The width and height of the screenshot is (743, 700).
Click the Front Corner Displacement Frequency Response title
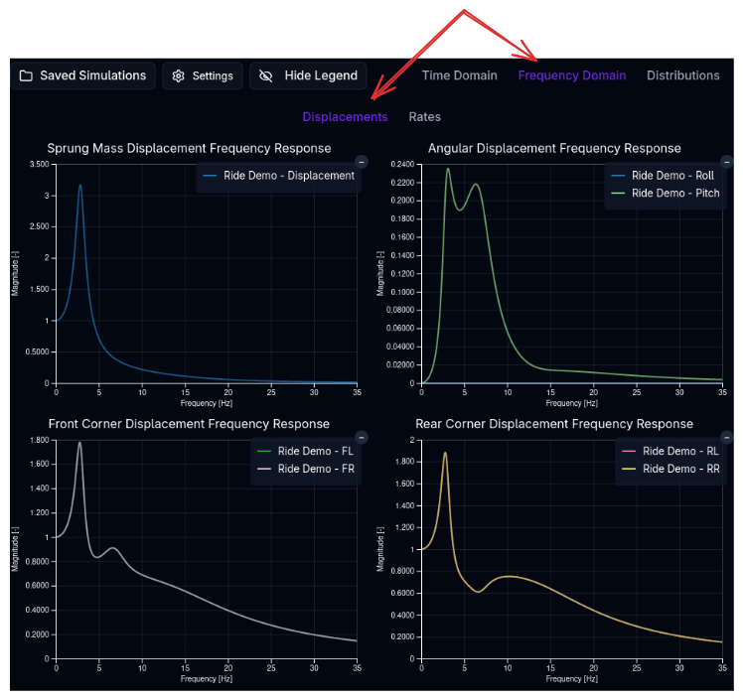pos(189,424)
